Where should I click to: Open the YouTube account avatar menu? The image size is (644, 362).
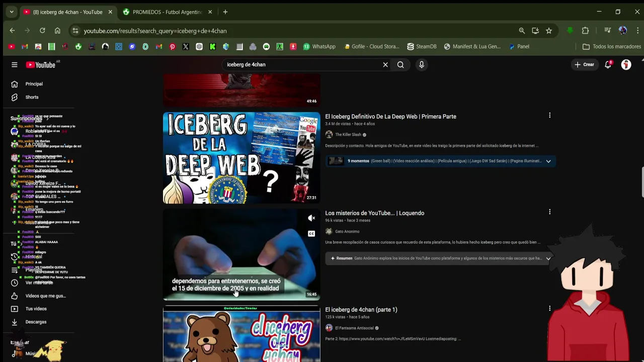point(626,64)
